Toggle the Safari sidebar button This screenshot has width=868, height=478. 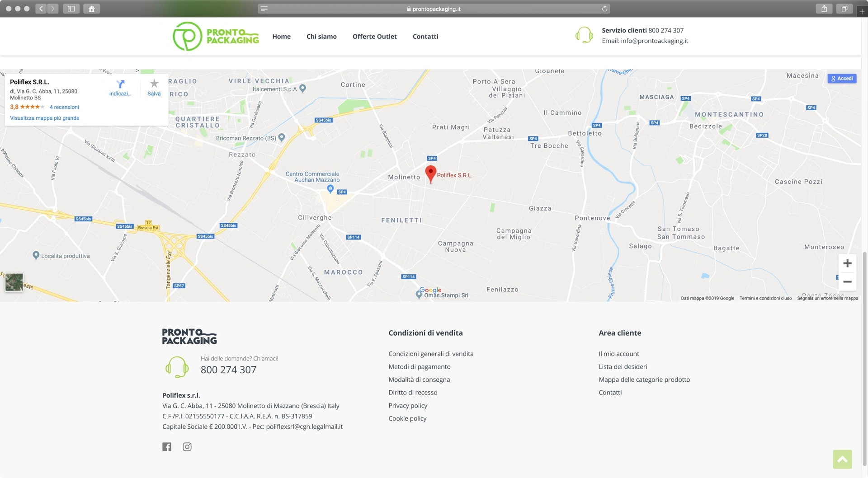[71, 9]
